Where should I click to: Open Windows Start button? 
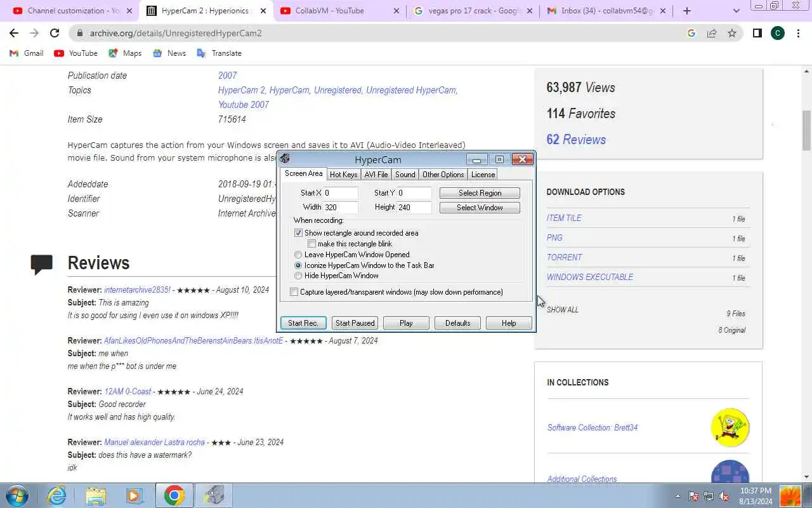pyautogui.click(x=17, y=495)
